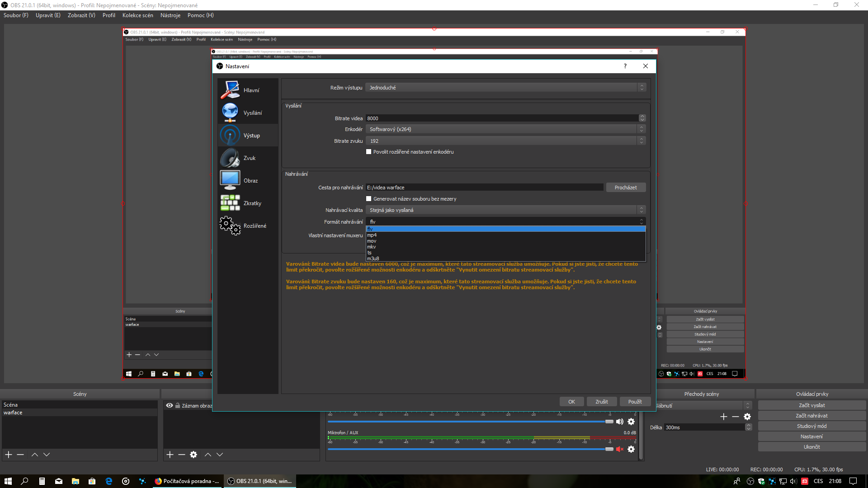Enable Povolit rozšířené nastavení enkodéru checkbox
The image size is (868, 488).
[369, 152]
